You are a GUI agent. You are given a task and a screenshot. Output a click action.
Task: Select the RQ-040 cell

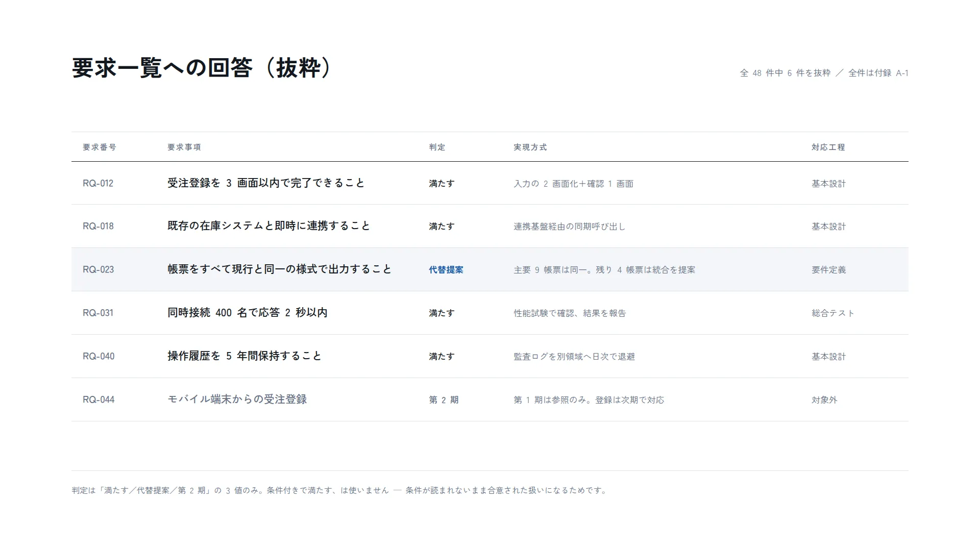pyautogui.click(x=99, y=356)
